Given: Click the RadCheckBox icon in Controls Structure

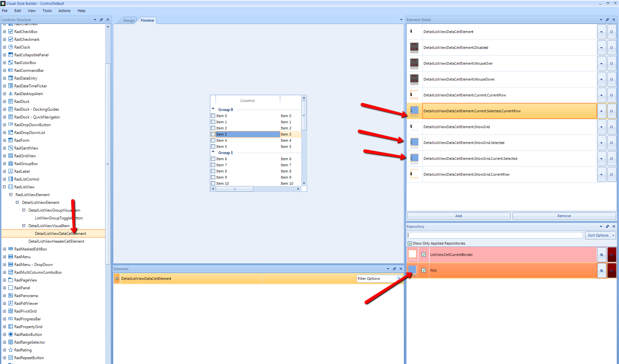Looking at the screenshot, I should tap(11, 31).
